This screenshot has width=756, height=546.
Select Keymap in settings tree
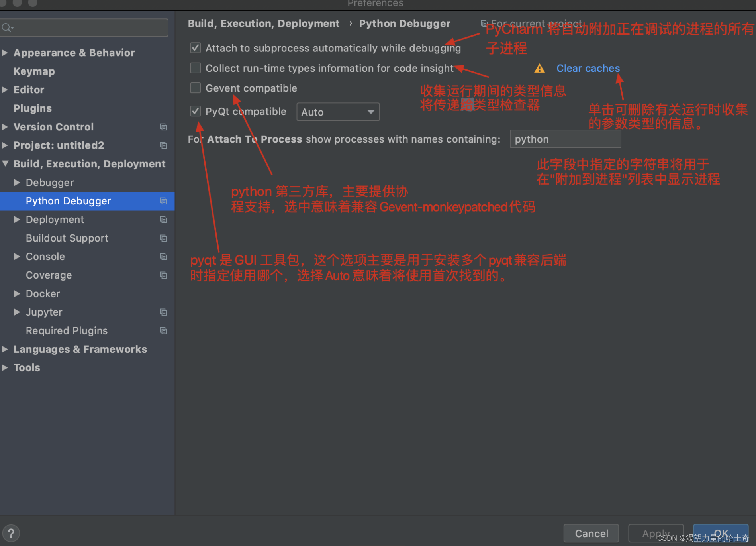click(34, 71)
